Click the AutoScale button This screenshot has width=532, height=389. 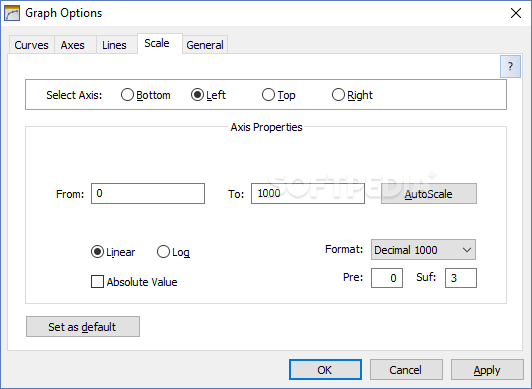coord(429,194)
